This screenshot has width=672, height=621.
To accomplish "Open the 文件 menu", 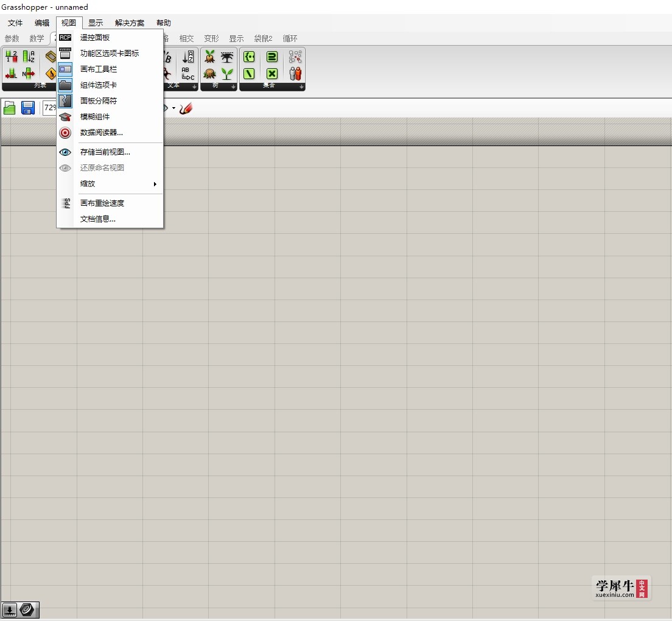I will pyautogui.click(x=15, y=23).
